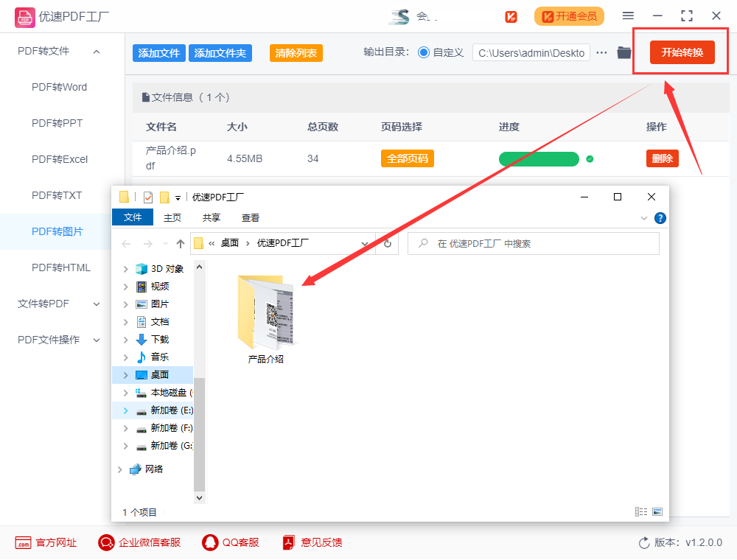Select 文档 in Explorer navigation pane
Viewport: 737px width, 560px height.
pos(153,322)
